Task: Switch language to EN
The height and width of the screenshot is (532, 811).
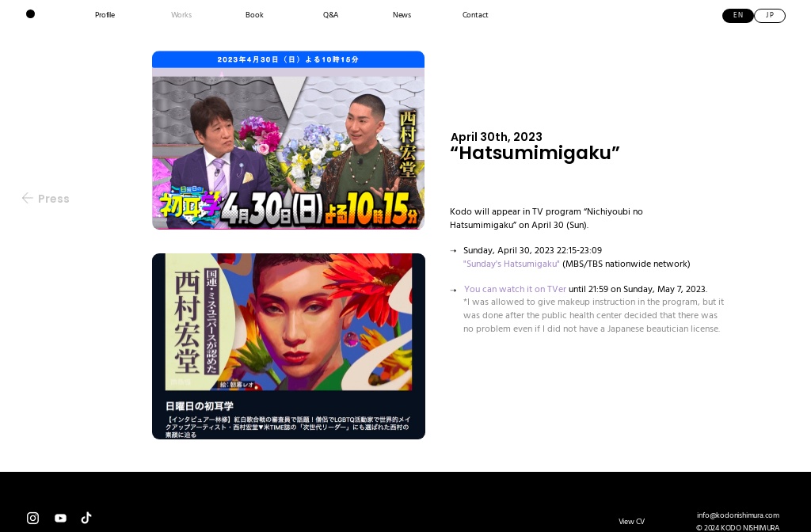Action: click(737, 16)
